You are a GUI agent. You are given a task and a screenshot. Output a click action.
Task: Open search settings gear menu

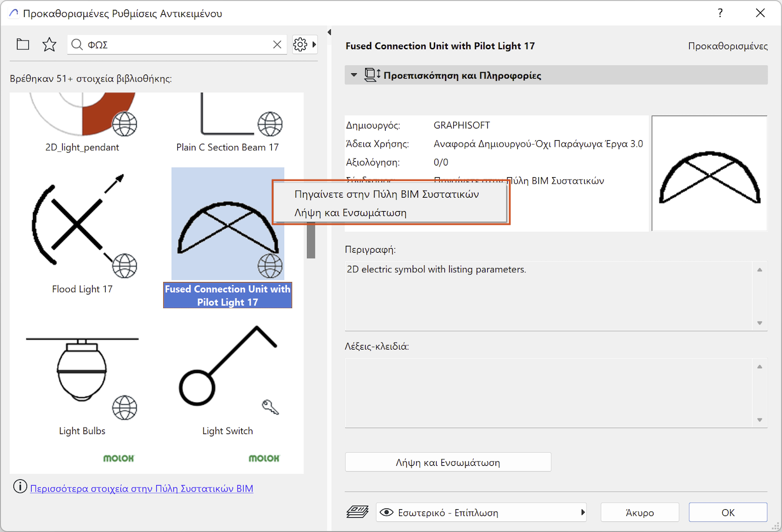click(301, 45)
